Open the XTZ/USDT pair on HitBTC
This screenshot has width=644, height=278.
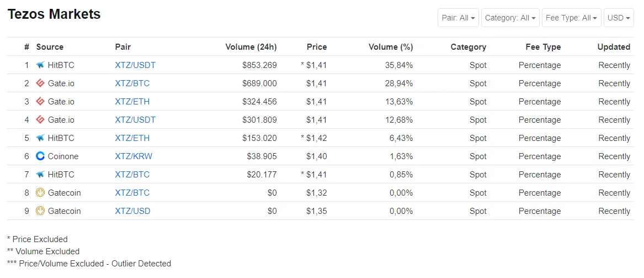click(135, 65)
